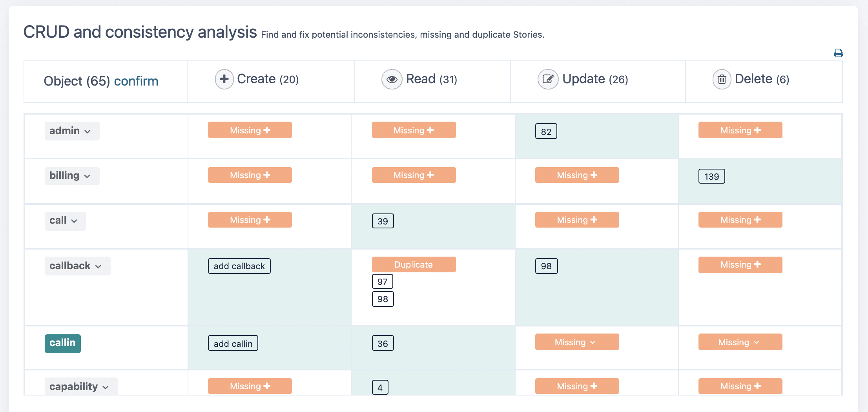Viewport: 868px width, 412px height.
Task: Click the Duplicate label in callback Read
Action: (414, 264)
